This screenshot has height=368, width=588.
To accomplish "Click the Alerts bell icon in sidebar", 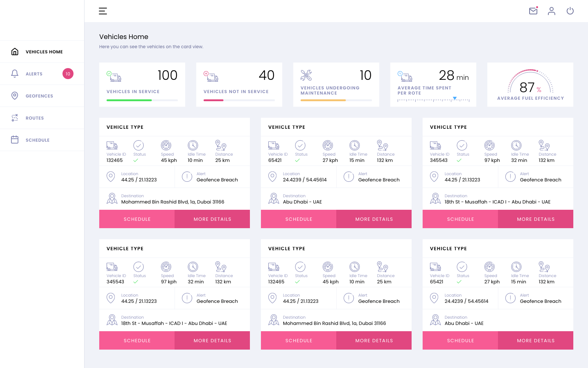I will pos(15,74).
